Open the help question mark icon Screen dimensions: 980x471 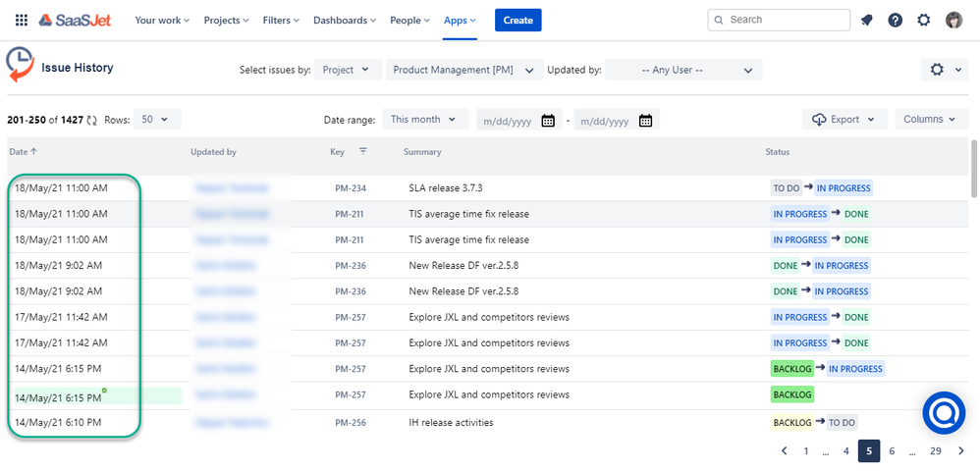[x=895, y=20]
